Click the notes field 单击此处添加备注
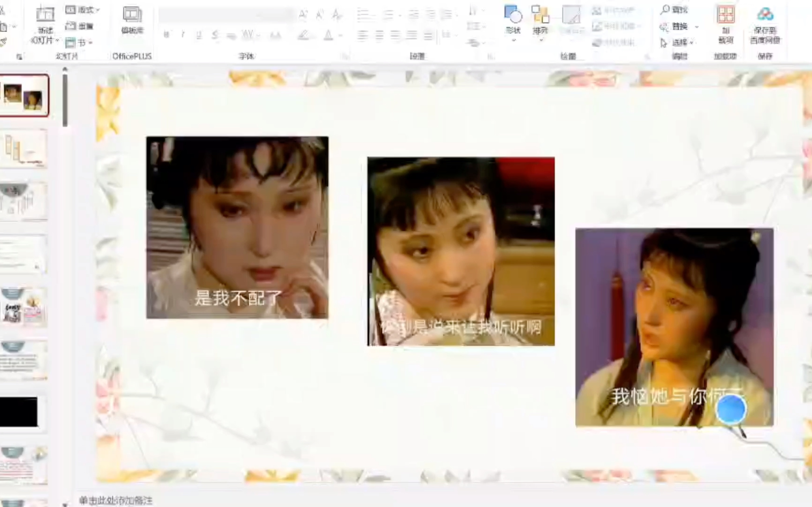The width and height of the screenshot is (812, 507). point(116,500)
